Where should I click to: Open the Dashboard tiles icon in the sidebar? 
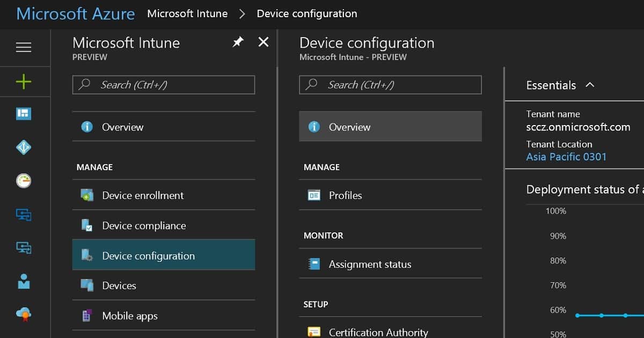coord(24,114)
